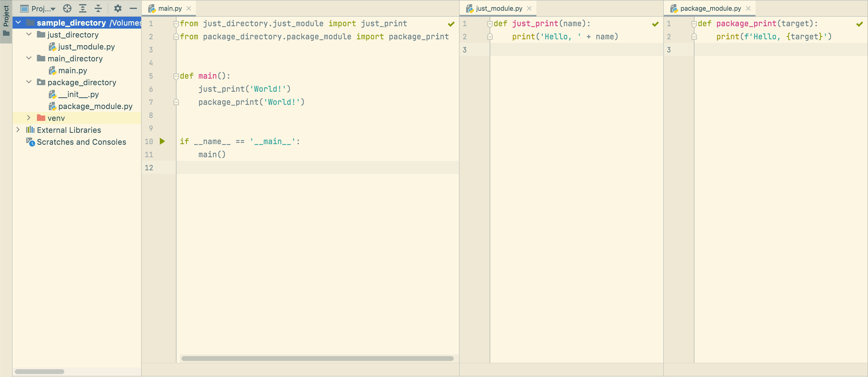Select Scratches and Consoles item

tap(81, 142)
